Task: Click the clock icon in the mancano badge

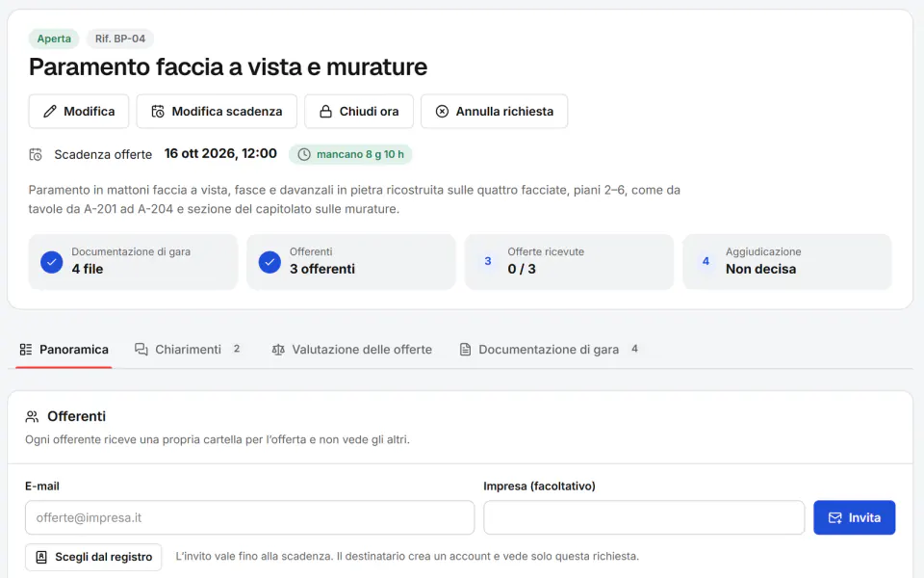Action: click(303, 154)
